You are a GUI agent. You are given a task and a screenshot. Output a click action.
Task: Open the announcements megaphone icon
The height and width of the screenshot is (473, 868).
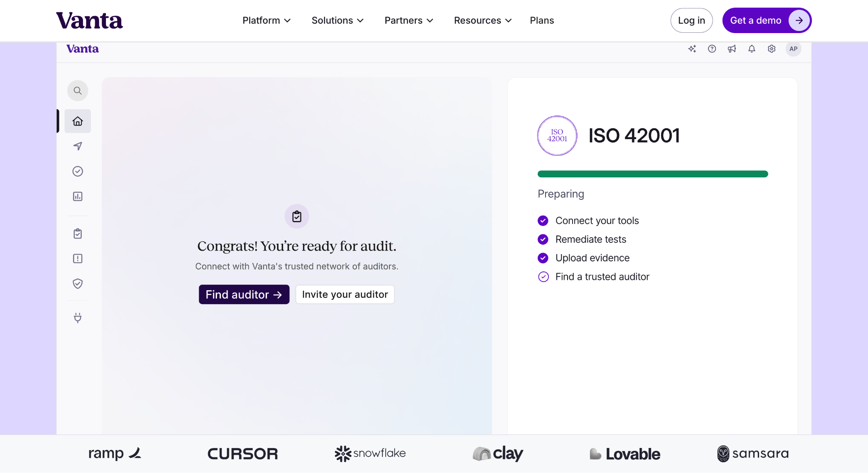pyautogui.click(x=732, y=49)
